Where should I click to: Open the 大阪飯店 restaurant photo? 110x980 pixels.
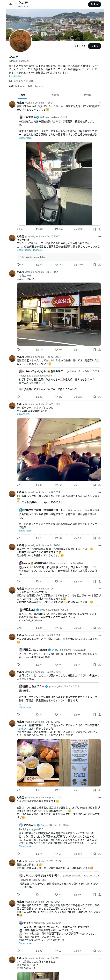(59, 314)
